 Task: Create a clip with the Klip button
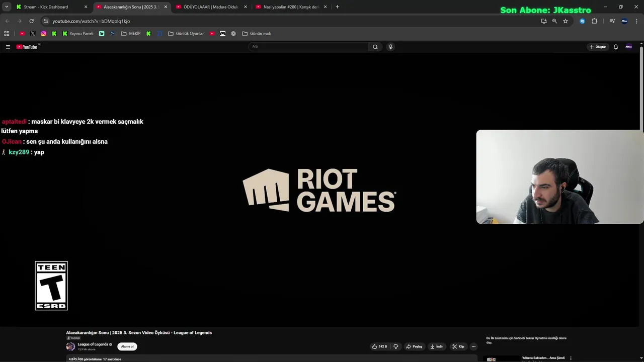[458, 346]
